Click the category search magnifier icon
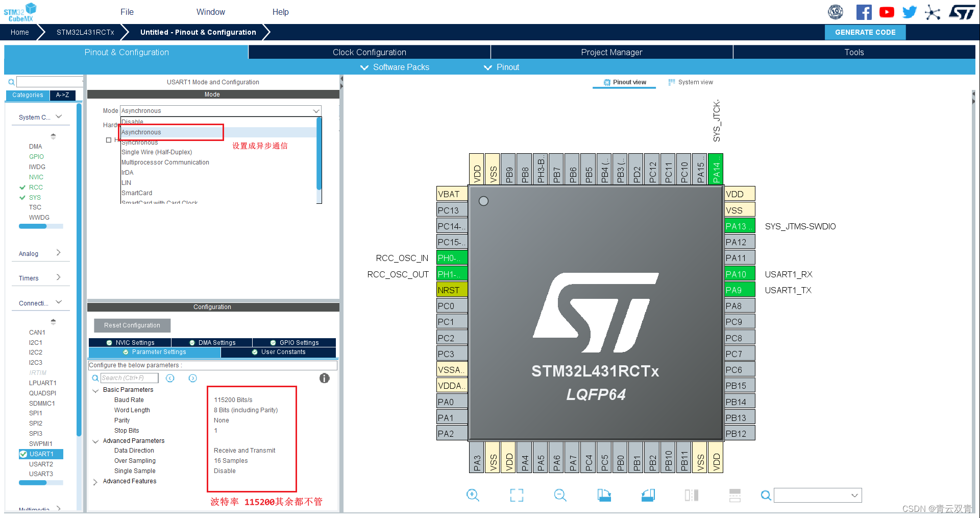Screen dimensions: 980x518 coord(11,82)
